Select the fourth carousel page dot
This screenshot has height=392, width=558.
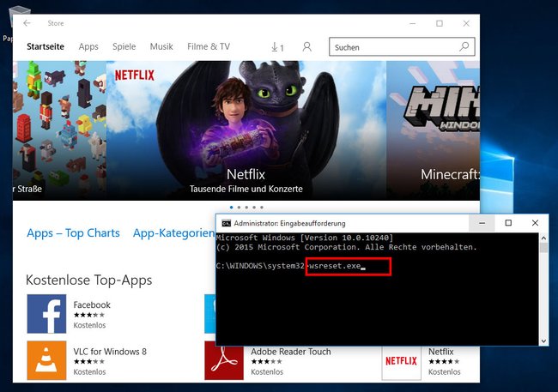(254, 207)
